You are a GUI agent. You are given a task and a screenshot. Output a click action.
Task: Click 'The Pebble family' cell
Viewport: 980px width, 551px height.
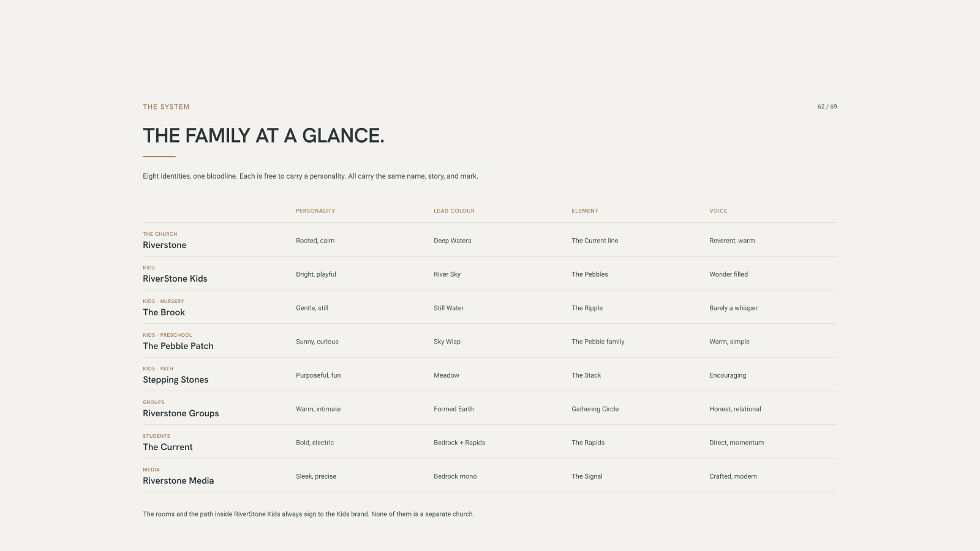coord(598,342)
